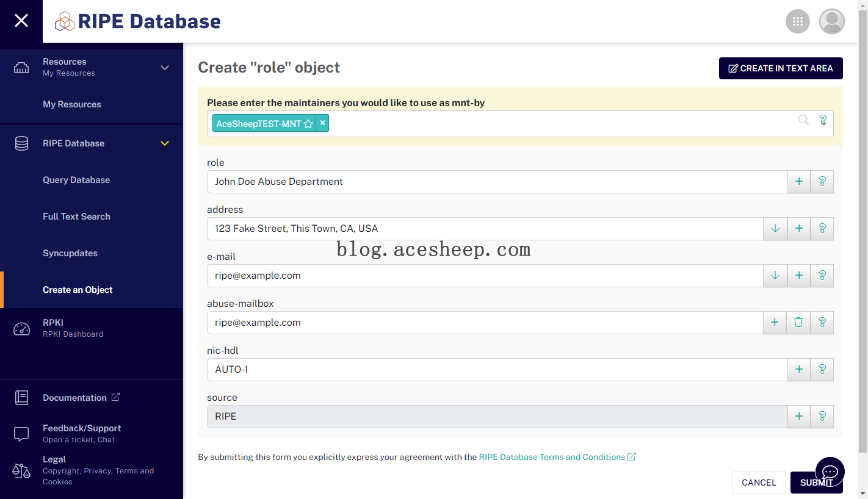Show help for abuse-mailbox field
868x499 pixels.
[x=822, y=323]
